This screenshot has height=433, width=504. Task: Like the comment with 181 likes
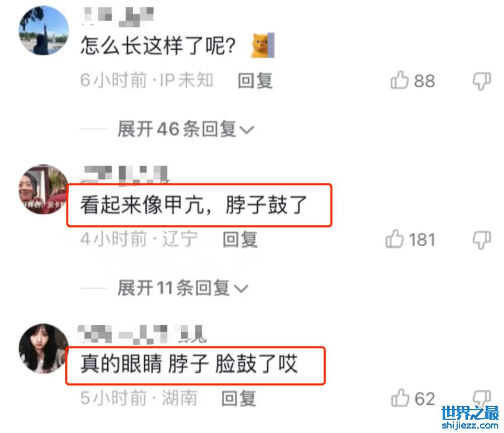tap(394, 239)
